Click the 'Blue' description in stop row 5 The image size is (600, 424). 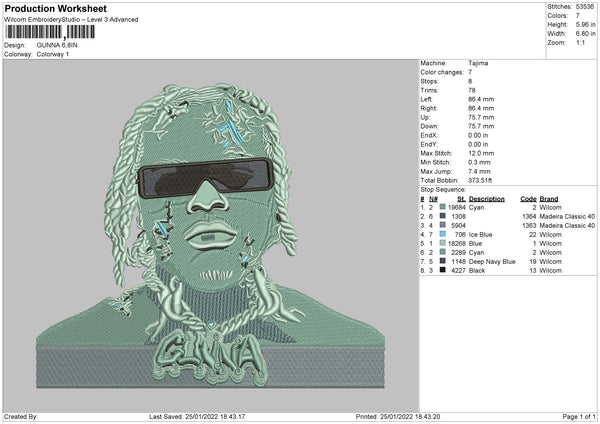click(476, 243)
